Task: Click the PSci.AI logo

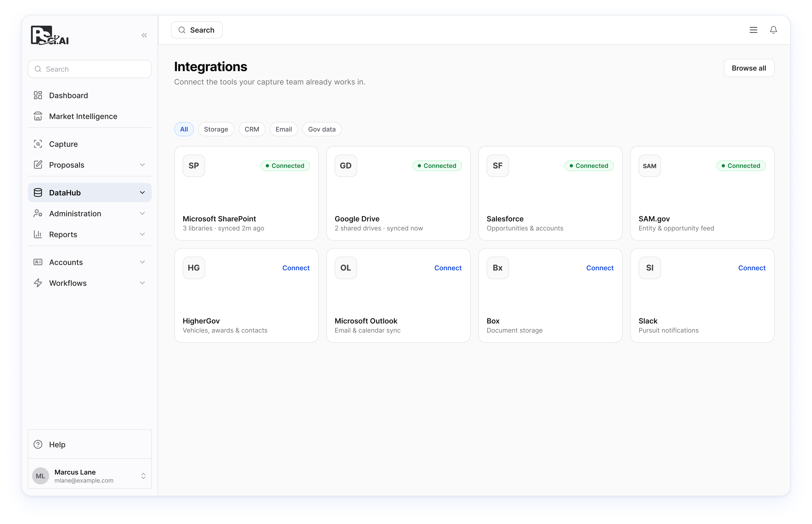Action: coord(50,35)
